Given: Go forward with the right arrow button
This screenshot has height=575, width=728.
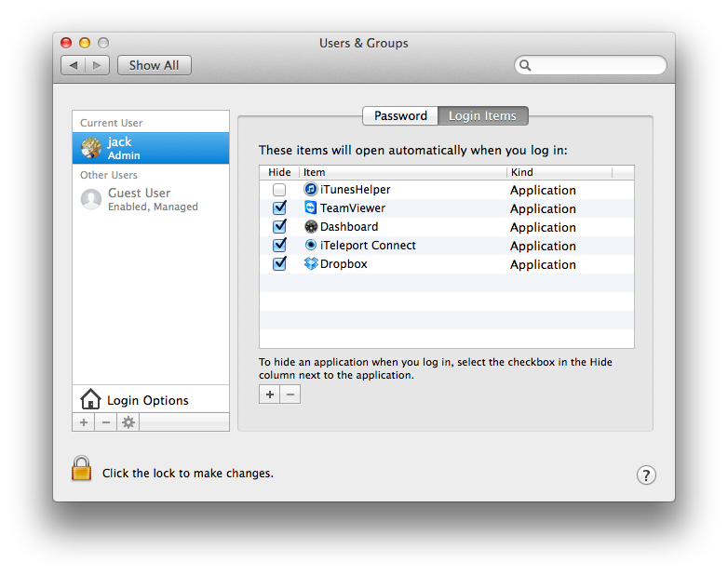Looking at the screenshot, I should pos(97,65).
